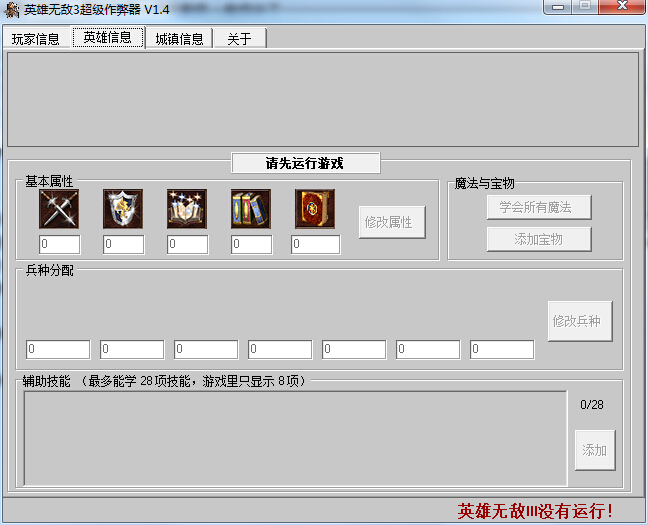Click the 基本属性 group label

tap(49, 181)
